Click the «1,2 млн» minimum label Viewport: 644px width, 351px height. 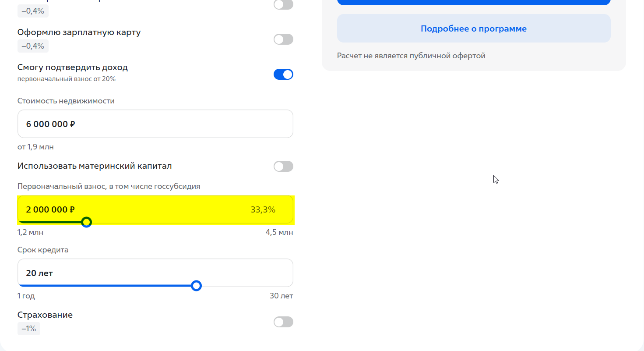pos(30,232)
